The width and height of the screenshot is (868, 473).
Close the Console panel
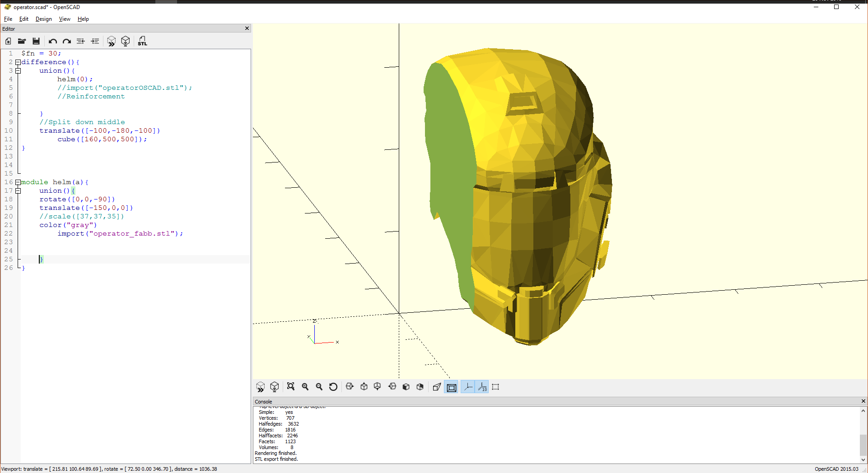pos(863,401)
